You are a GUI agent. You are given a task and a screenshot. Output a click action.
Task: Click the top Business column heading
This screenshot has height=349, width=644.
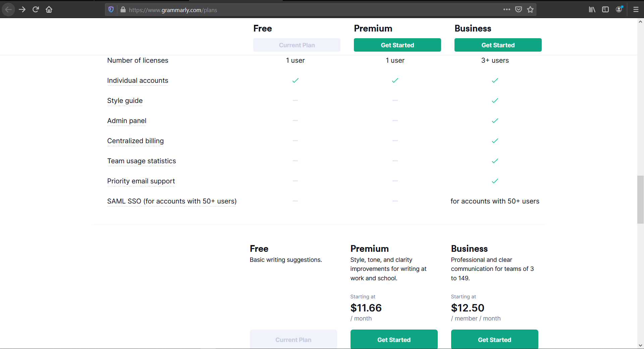point(473,28)
